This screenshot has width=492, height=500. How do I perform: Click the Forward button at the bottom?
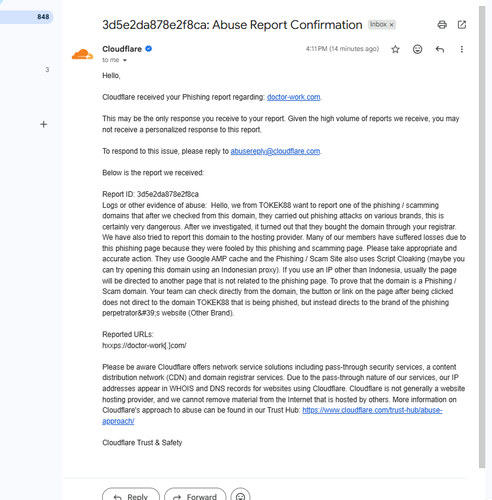click(195, 495)
